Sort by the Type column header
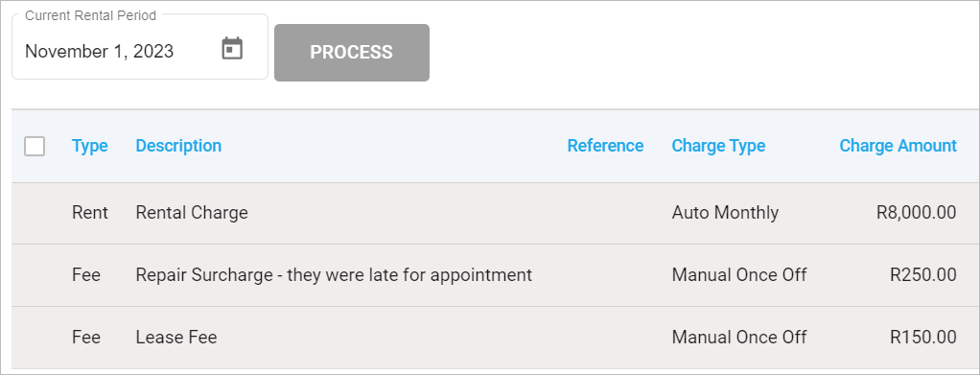980x375 pixels. [x=89, y=146]
